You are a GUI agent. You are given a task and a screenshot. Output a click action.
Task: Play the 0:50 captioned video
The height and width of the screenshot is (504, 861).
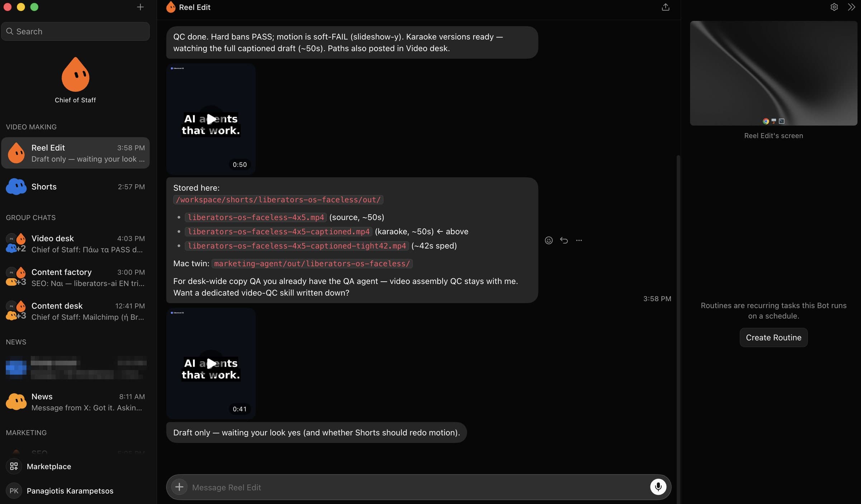[211, 119]
